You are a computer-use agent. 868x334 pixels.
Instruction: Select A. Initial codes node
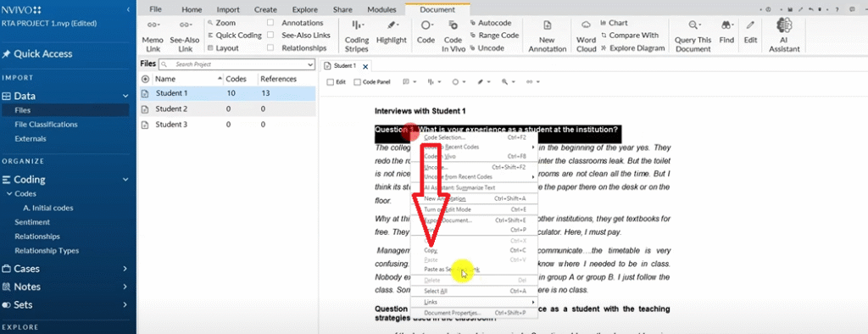point(48,209)
